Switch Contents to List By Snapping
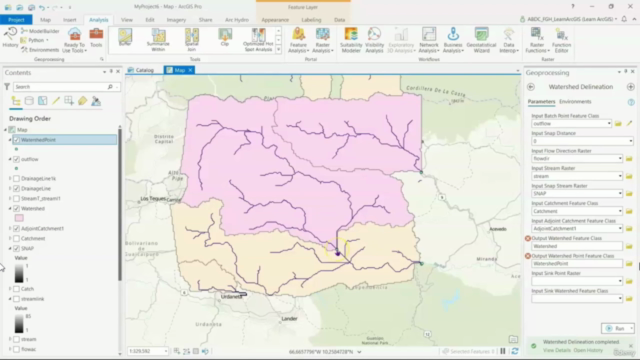The image size is (640, 360). pyautogui.click(x=69, y=101)
